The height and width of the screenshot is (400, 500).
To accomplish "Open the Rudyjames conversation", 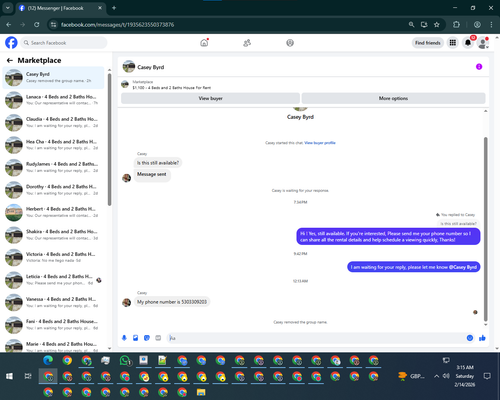I will click(x=53, y=167).
